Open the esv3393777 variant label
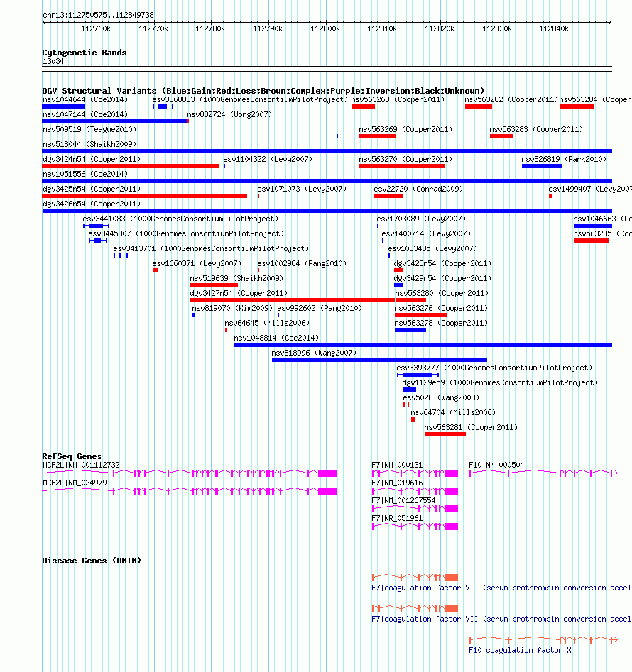 (x=494, y=368)
